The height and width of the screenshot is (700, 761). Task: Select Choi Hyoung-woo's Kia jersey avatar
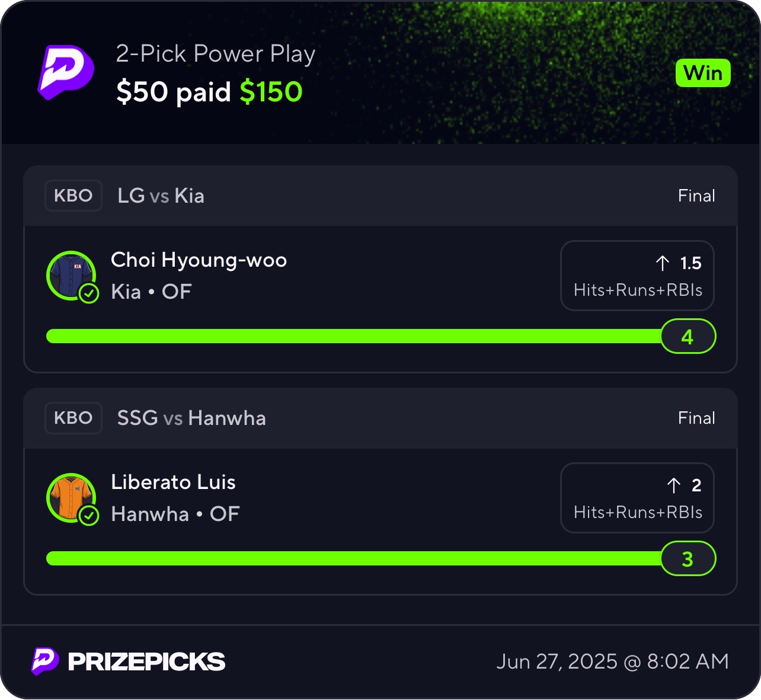71,275
